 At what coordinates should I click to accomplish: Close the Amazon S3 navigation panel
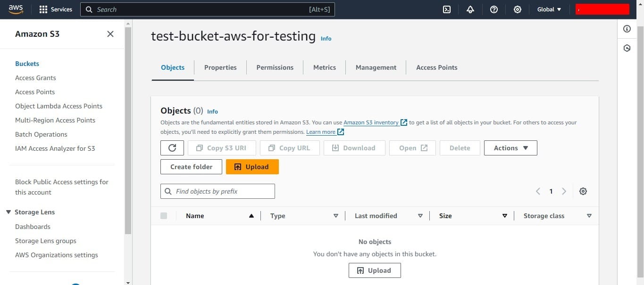[x=110, y=34]
